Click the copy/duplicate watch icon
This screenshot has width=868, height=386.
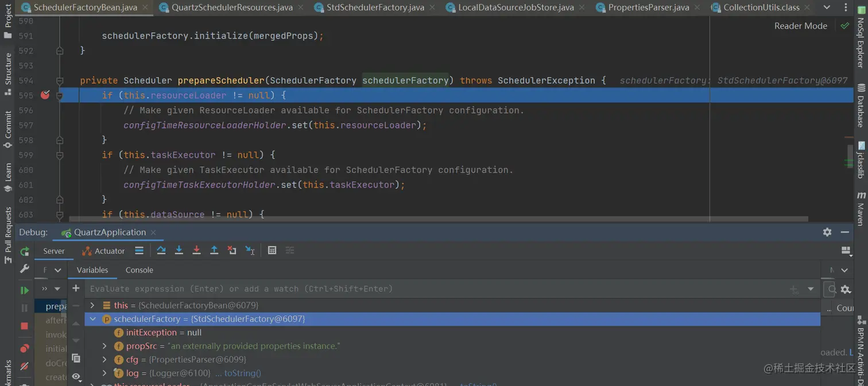pos(76,358)
